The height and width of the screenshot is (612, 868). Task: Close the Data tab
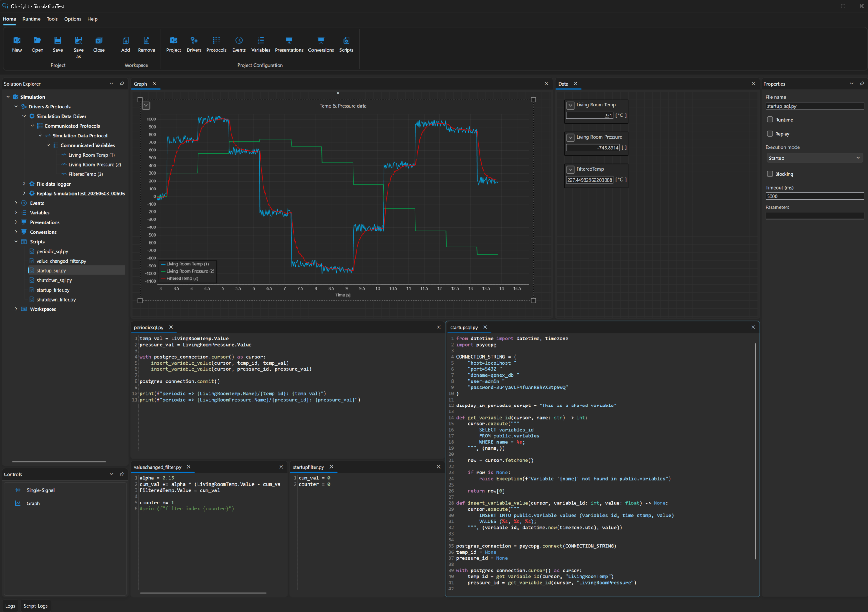click(x=576, y=84)
